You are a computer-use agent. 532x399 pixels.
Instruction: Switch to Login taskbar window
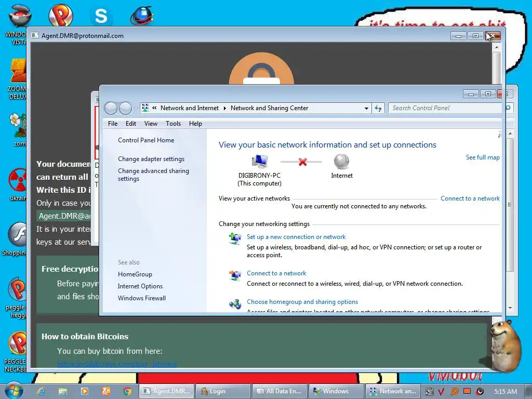223,391
